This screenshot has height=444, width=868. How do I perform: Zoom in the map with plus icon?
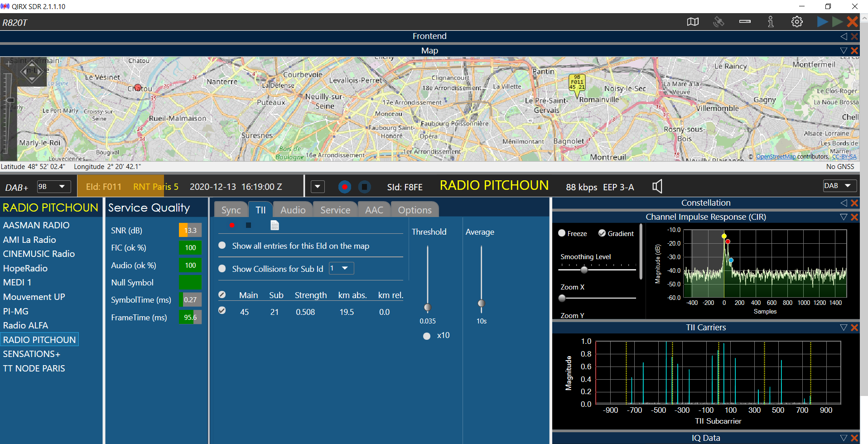coord(9,64)
